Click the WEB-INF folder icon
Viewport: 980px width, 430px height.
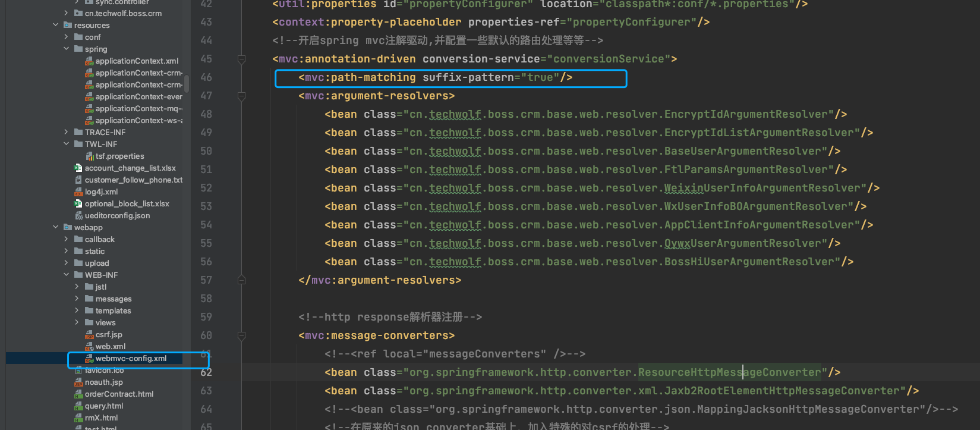click(x=78, y=275)
